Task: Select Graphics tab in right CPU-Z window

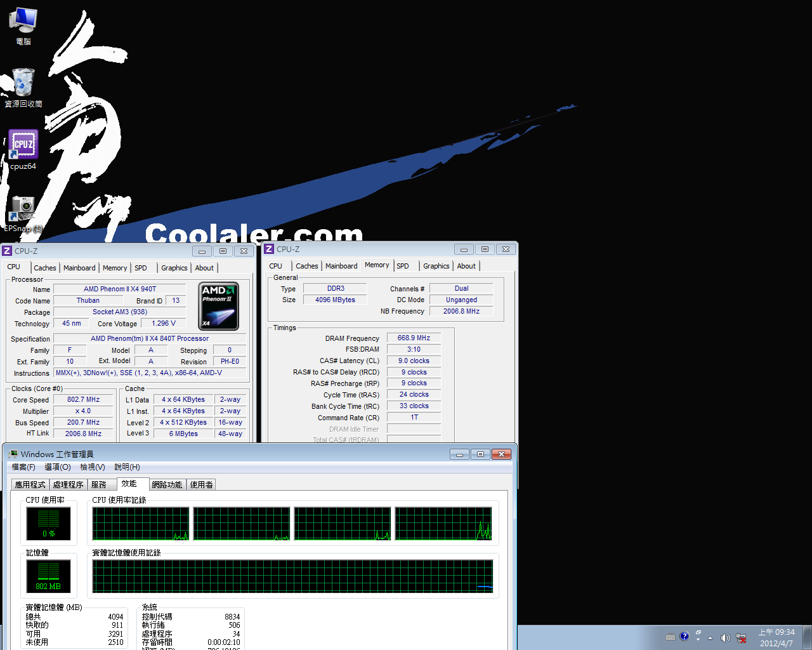Action: tap(436, 266)
